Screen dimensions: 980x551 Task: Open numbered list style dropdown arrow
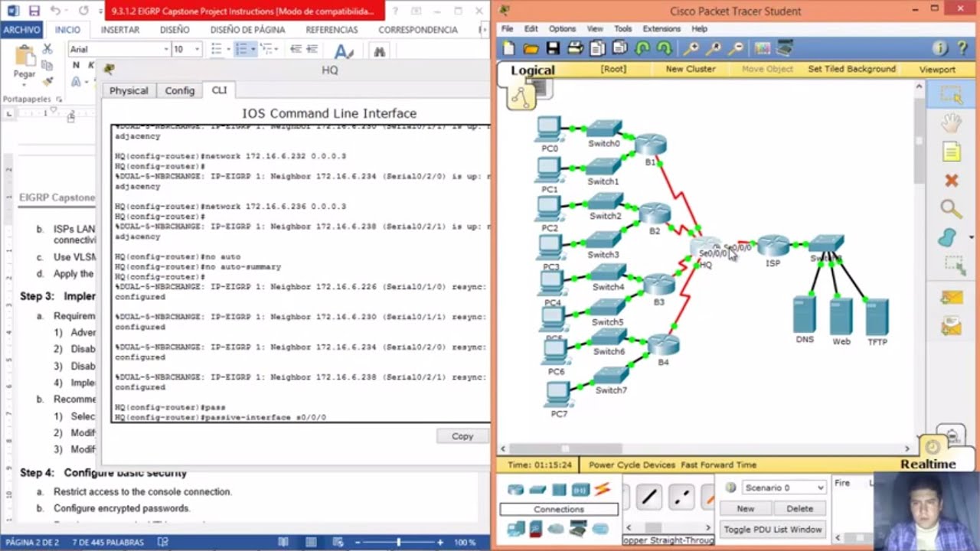[x=252, y=49]
